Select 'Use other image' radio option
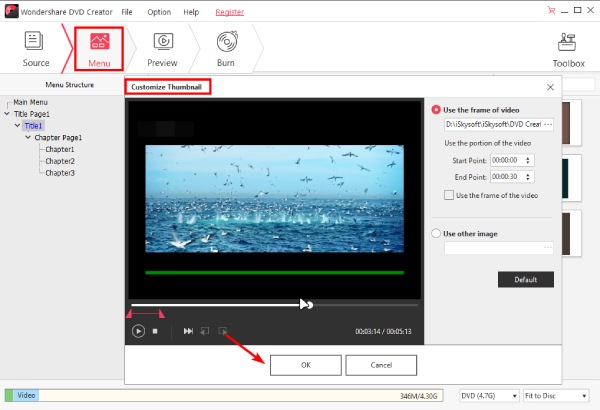The image size is (600, 410). 436,233
